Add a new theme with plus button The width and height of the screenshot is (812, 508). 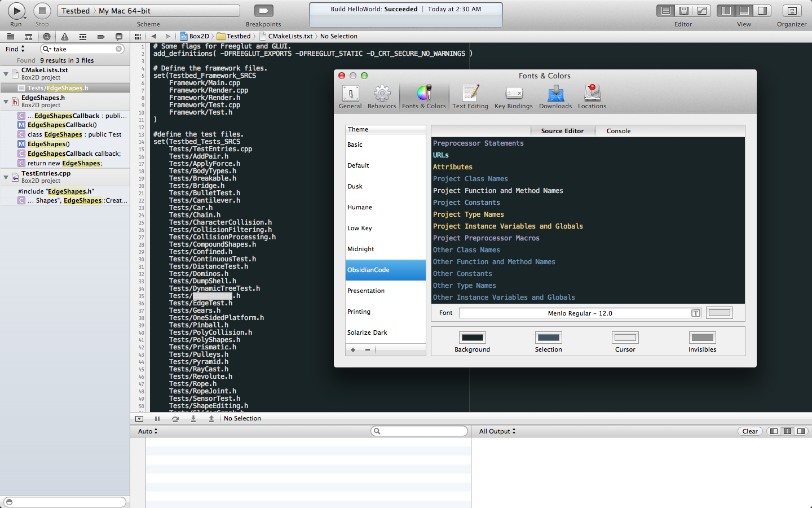tap(353, 350)
